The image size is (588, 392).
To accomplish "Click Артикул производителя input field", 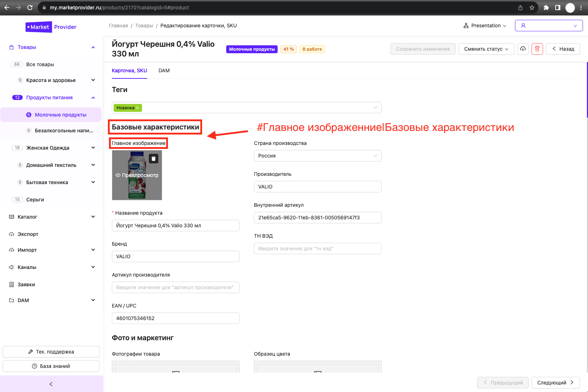I will tap(176, 287).
